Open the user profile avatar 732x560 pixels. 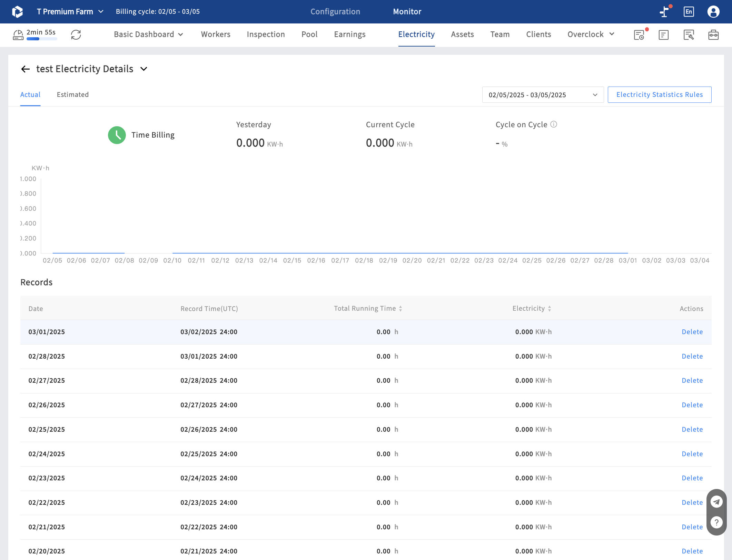pos(713,12)
